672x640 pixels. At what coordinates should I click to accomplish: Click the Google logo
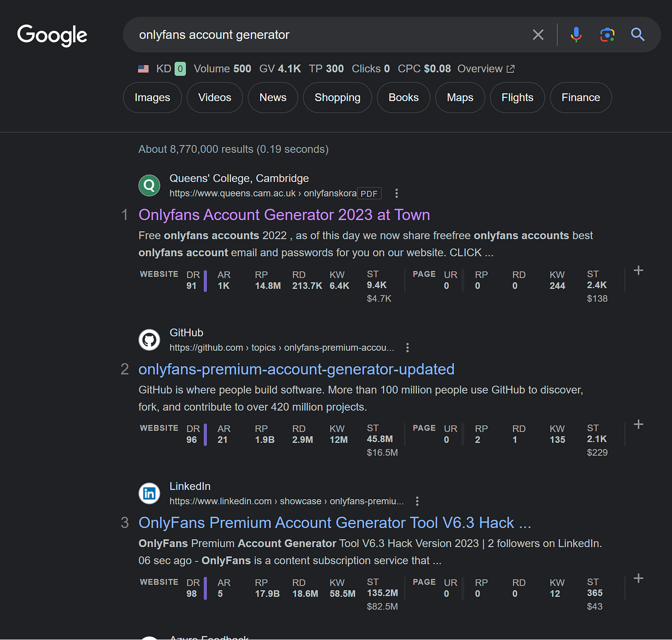pos(52,35)
